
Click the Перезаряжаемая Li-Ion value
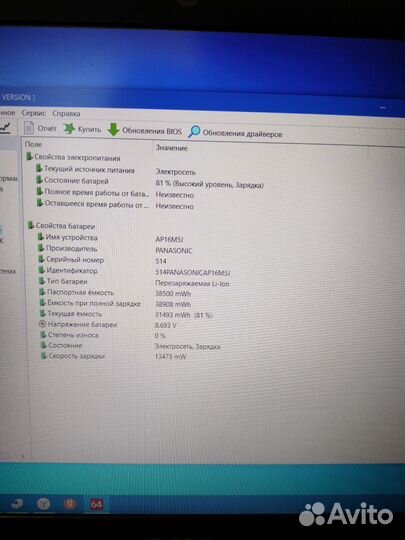click(192, 283)
